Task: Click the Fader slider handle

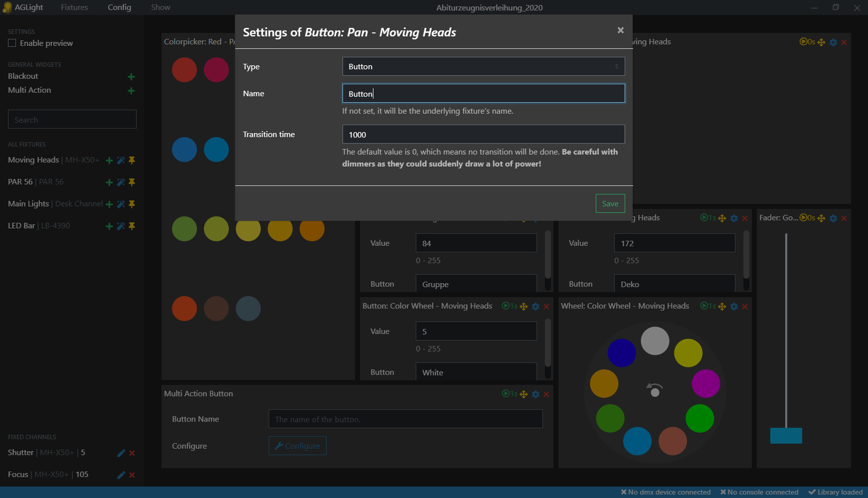Action: coord(786,436)
